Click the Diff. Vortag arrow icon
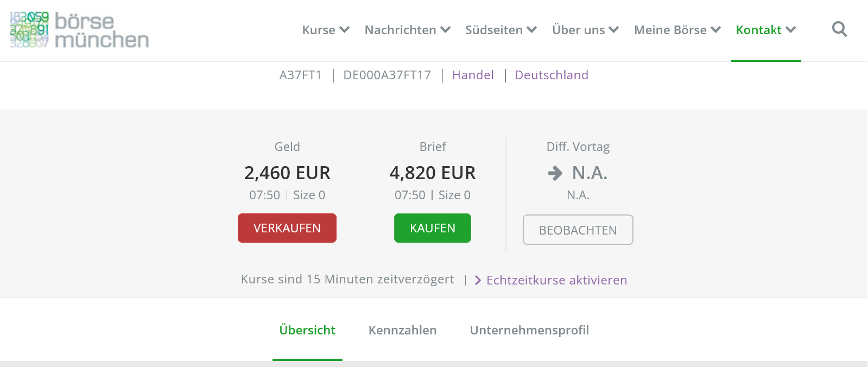The image size is (868, 367). (555, 173)
